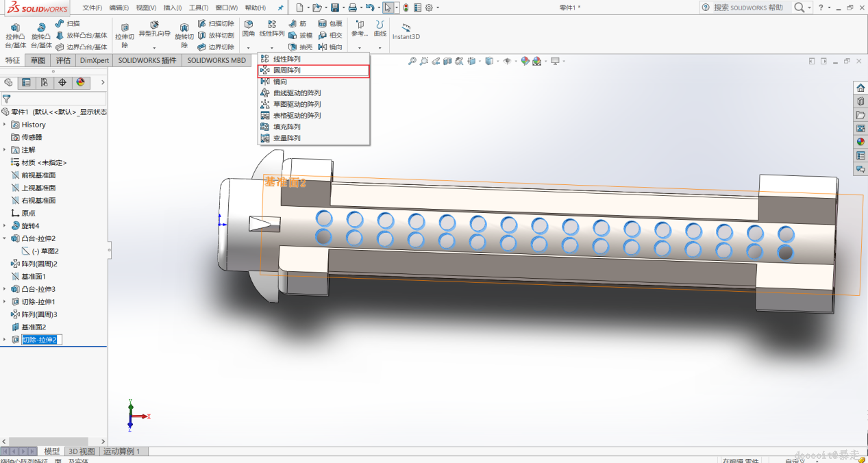This screenshot has height=463, width=868.
Task: Open the 参考几何体 reference geometry dropdown arrow
Action: pos(360,48)
